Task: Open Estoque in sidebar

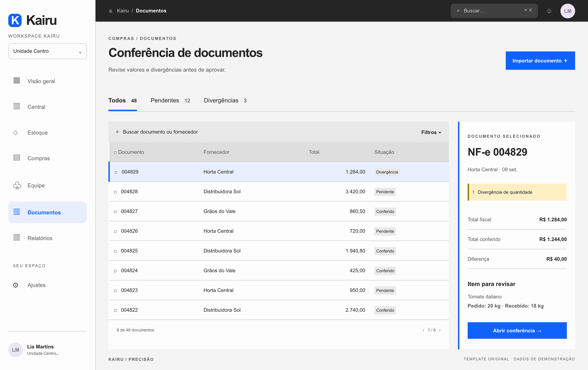Action: pos(47,132)
